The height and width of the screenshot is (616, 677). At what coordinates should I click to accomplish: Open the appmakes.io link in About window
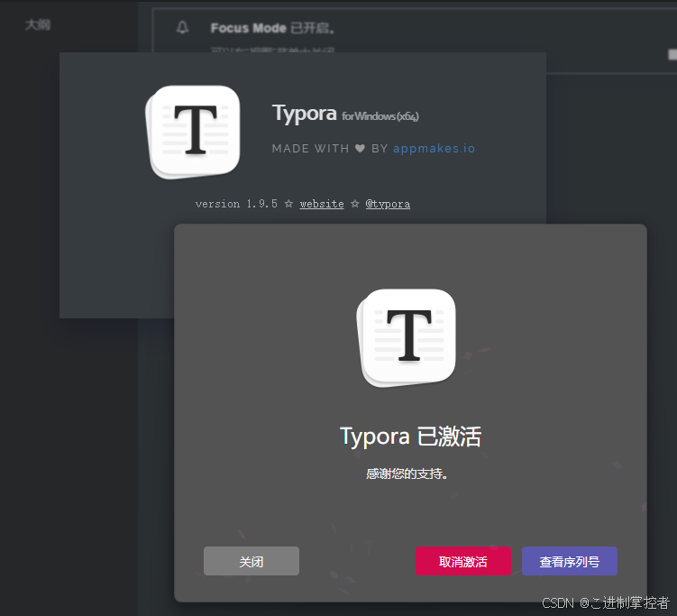coord(434,149)
